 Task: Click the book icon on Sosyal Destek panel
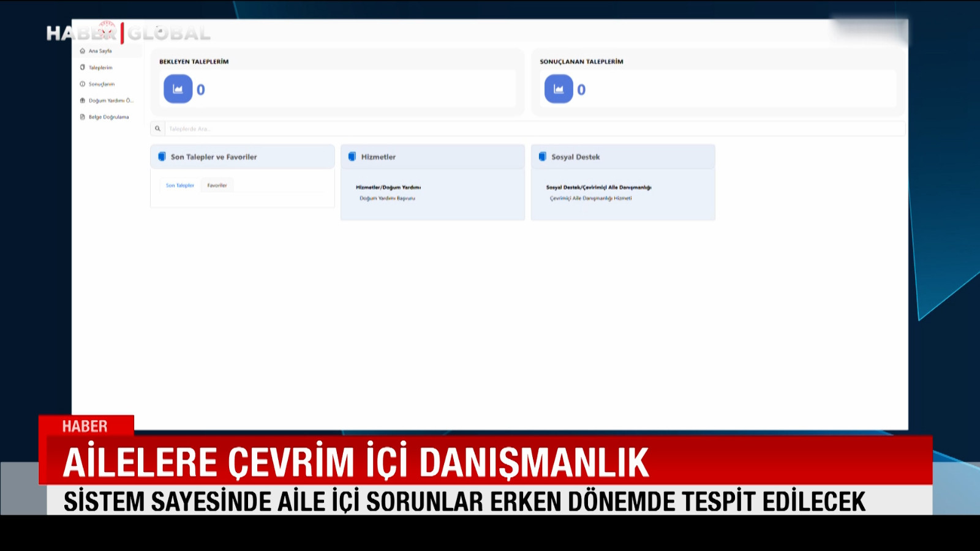point(541,156)
